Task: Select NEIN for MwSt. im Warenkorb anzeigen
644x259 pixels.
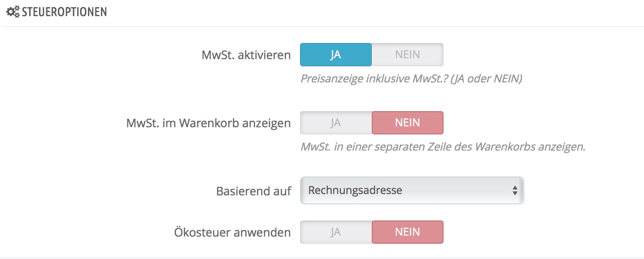Action: (x=407, y=123)
